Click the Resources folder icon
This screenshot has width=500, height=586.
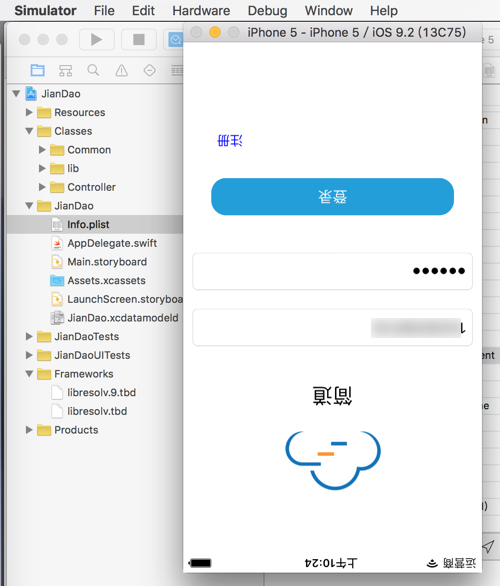(44, 112)
